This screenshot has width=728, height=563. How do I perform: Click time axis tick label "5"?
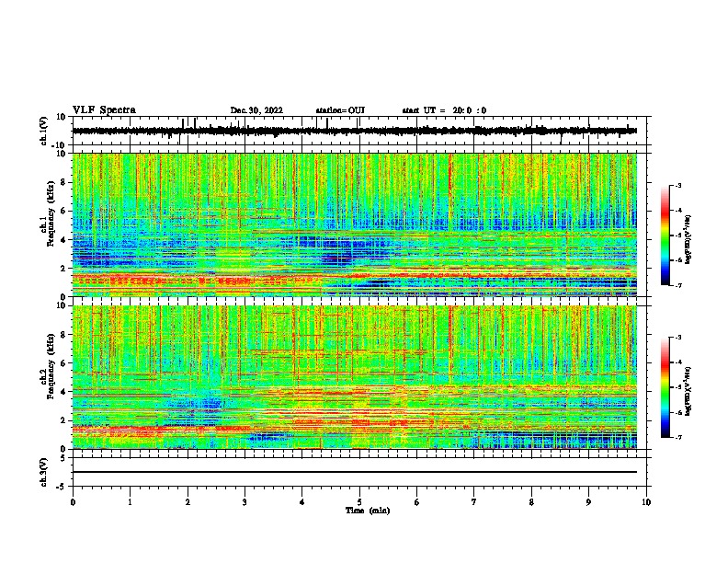359,502
